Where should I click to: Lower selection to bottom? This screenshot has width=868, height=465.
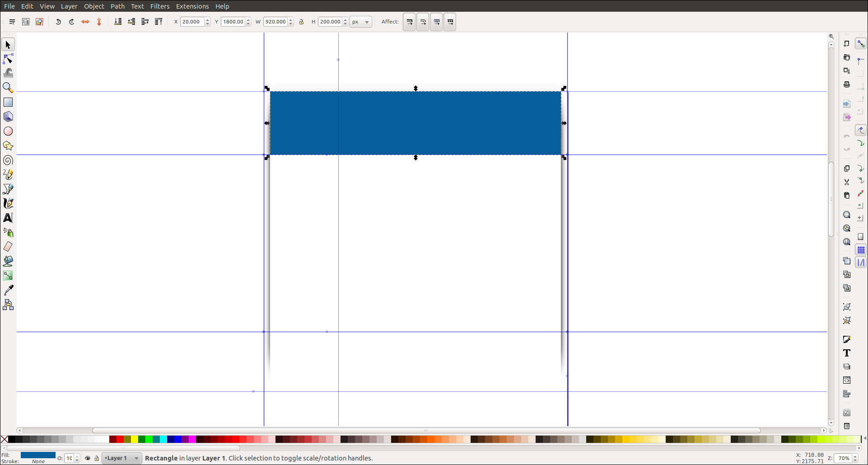pos(118,22)
